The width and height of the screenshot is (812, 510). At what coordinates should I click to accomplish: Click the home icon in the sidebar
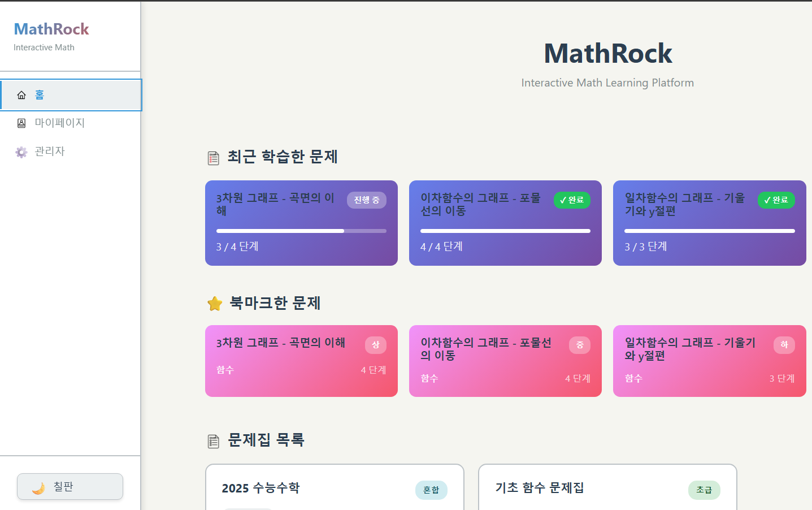click(x=21, y=95)
